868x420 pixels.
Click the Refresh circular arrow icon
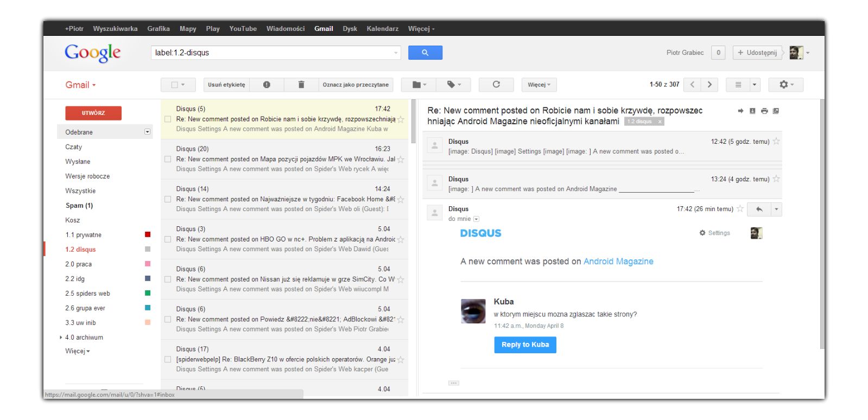[x=496, y=85]
